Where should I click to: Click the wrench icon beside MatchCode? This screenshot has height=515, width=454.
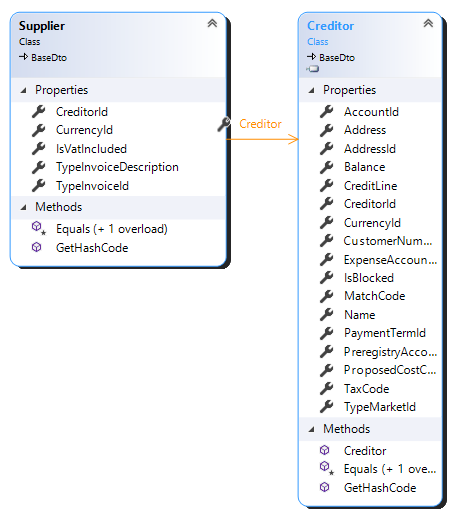(x=327, y=296)
